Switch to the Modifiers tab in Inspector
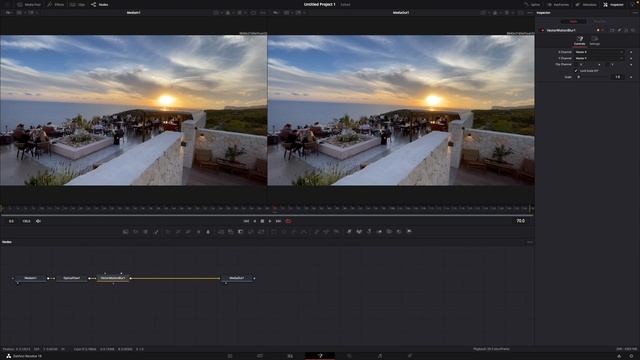Image resolution: width=640 pixels, height=360 pixels. pyautogui.click(x=600, y=21)
